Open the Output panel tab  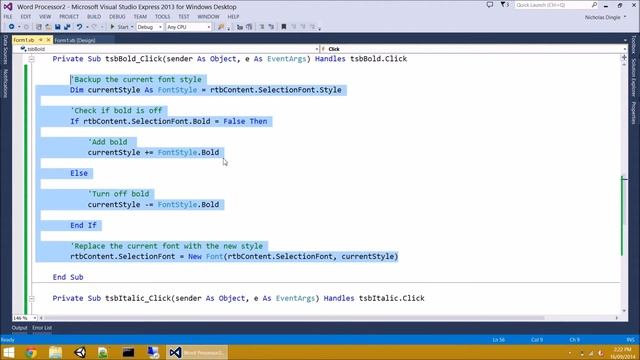pyautogui.click(x=19, y=328)
